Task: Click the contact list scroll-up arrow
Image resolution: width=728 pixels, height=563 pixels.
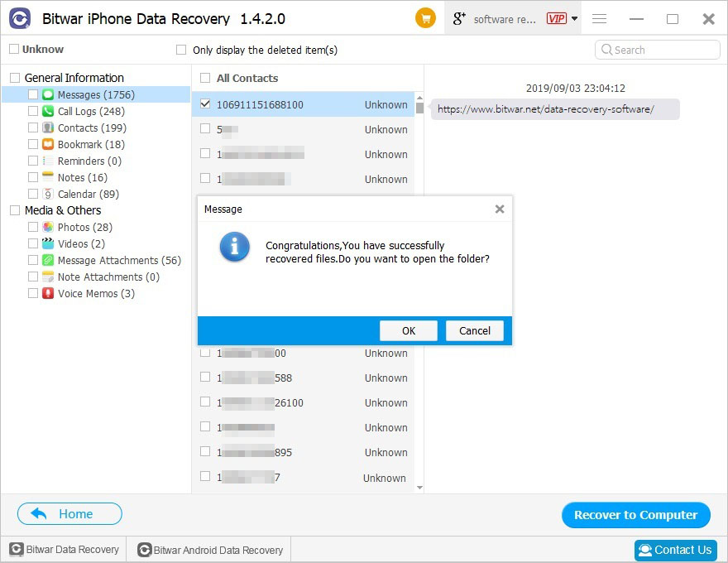Action: [x=419, y=98]
